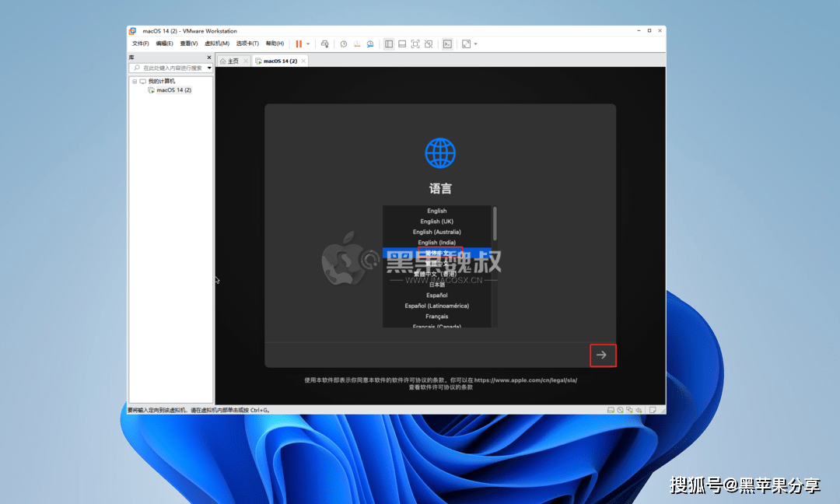Choose English (India) in the language list

[x=436, y=243]
